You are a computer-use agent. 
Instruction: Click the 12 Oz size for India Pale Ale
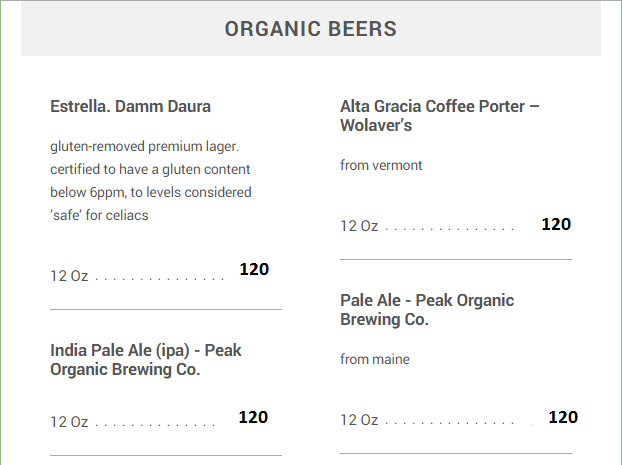pyautogui.click(x=69, y=422)
